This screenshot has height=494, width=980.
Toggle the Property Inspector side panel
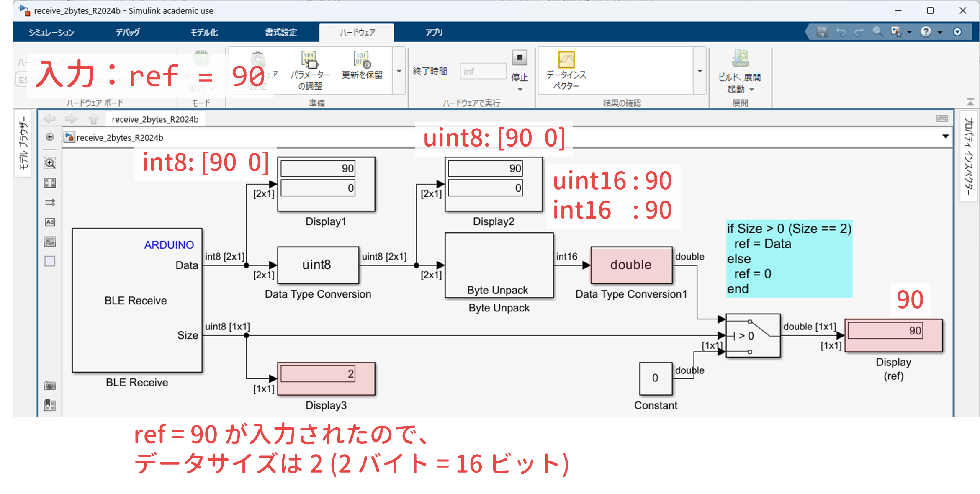click(968, 156)
